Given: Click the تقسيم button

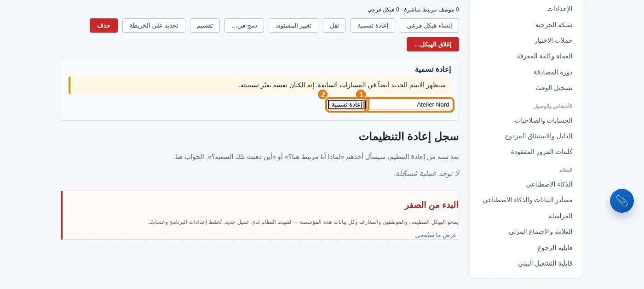Looking at the screenshot, I should [205, 25].
